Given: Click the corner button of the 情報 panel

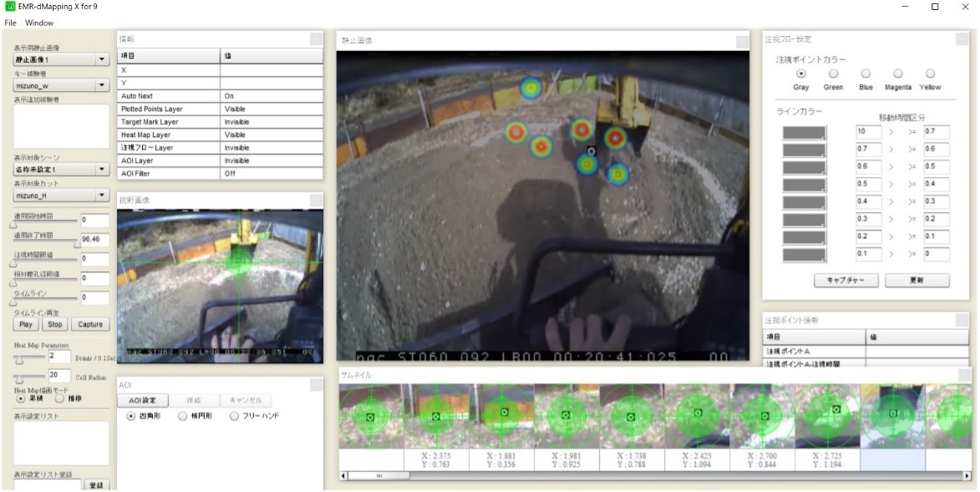Looking at the screenshot, I should (316, 38).
